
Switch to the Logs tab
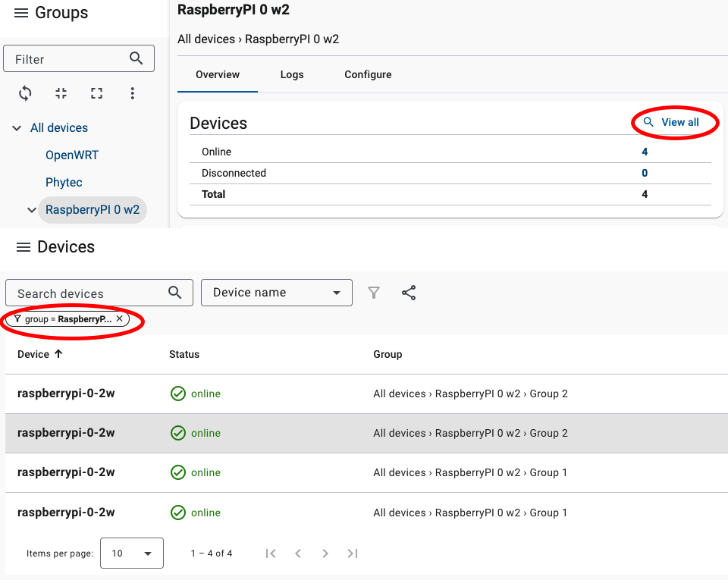pyautogui.click(x=292, y=74)
